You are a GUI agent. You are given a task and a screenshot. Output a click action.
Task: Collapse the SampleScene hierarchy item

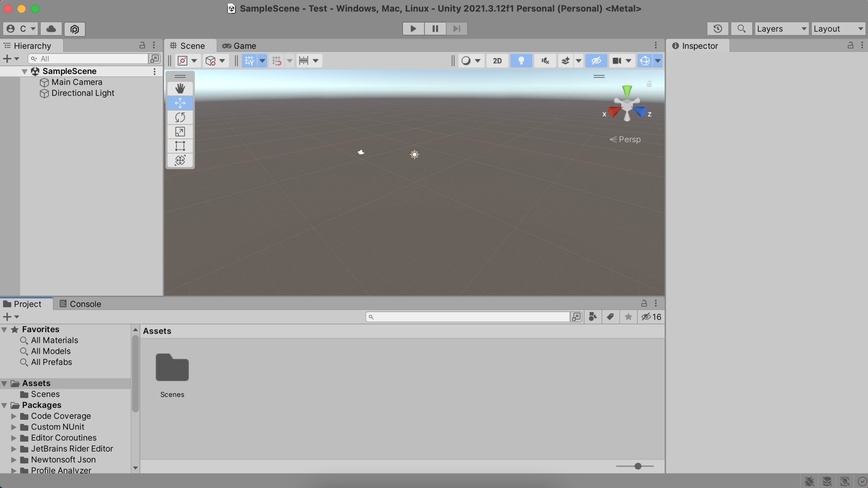pyautogui.click(x=25, y=71)
